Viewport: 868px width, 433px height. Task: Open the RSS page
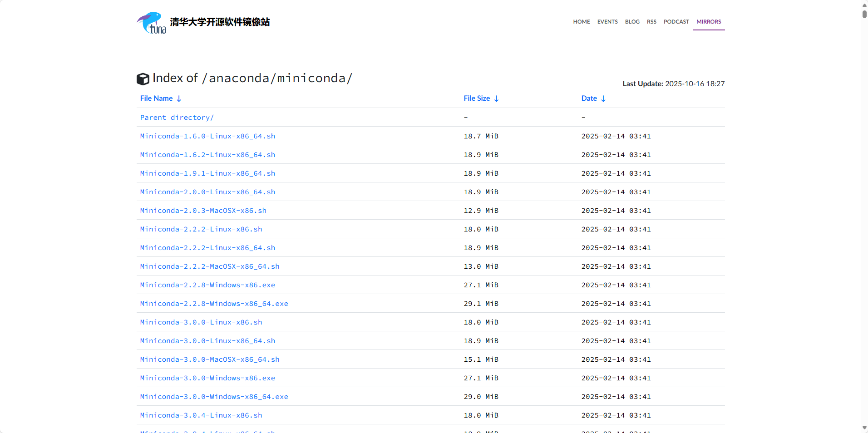(x=651, y=21)
